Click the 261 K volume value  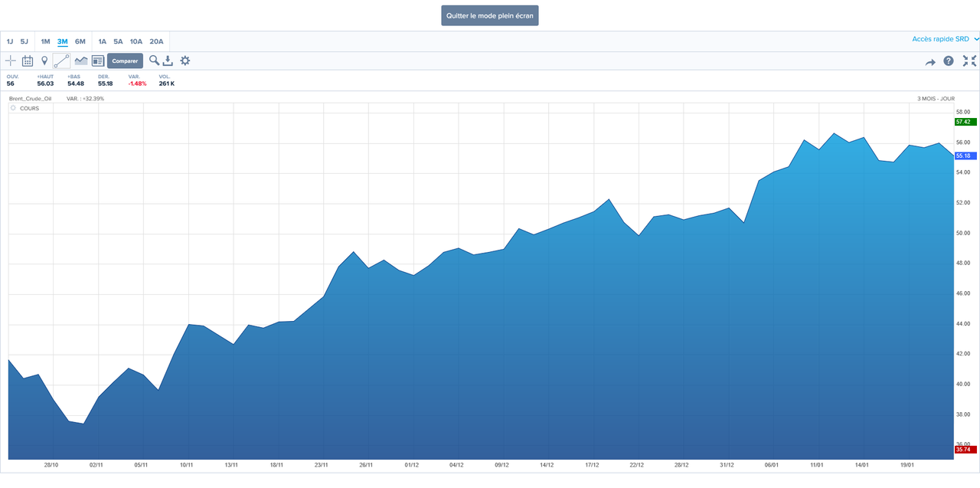click(167, 84)
